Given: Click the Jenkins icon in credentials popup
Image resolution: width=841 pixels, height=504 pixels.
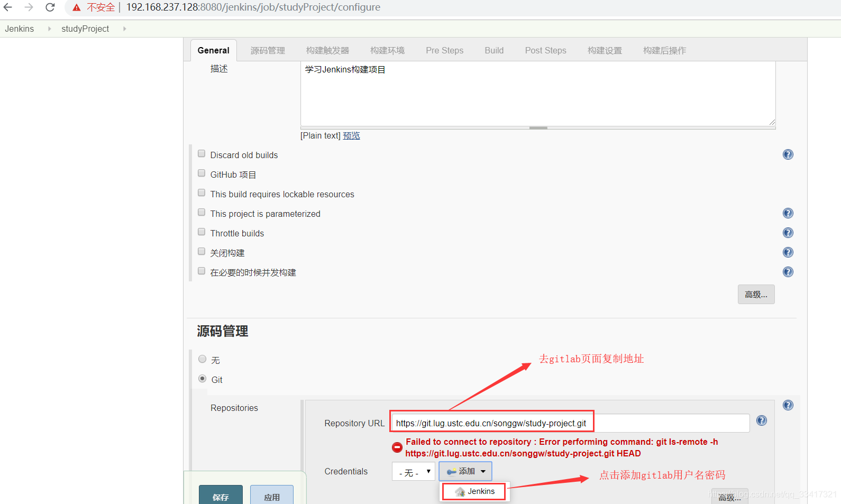Looking at the screenshot, I should pyautogui.click(x=460, y=492).
